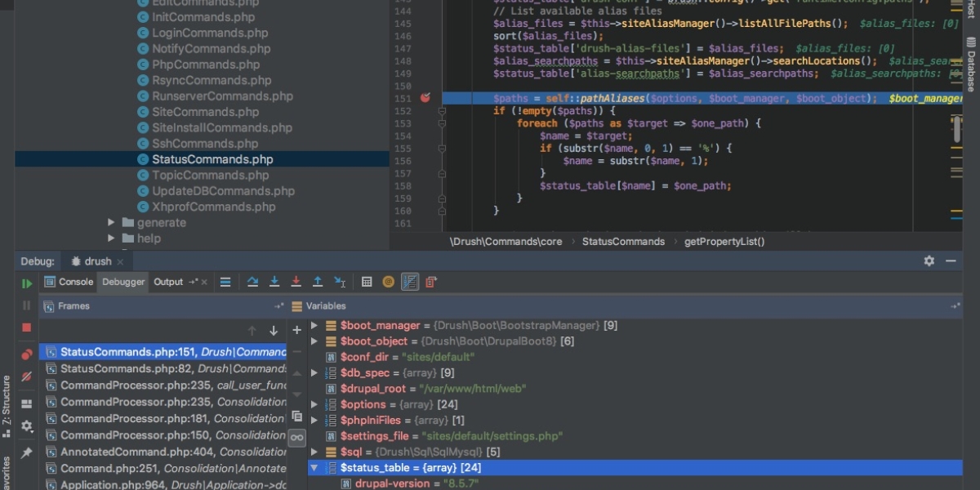
Task: Open the debugger settings gear menu
Action: tap(28, 425)
